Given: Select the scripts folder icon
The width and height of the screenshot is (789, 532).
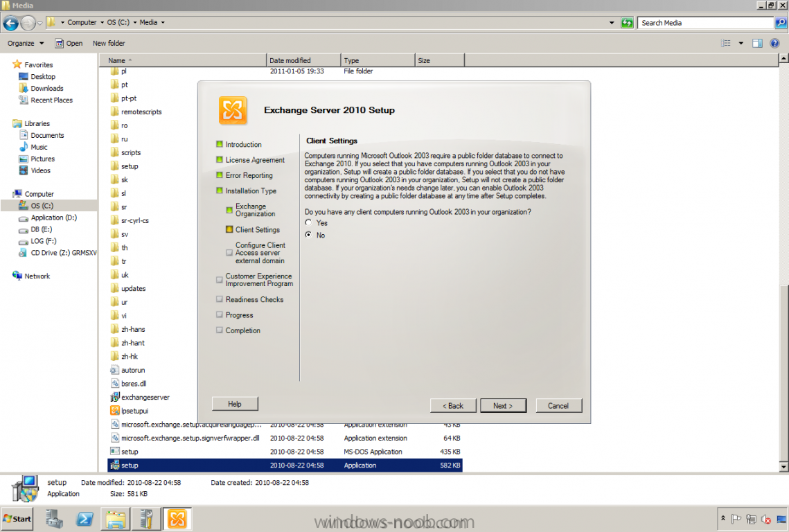Looking at the screenshot, I should pos(115,152).
